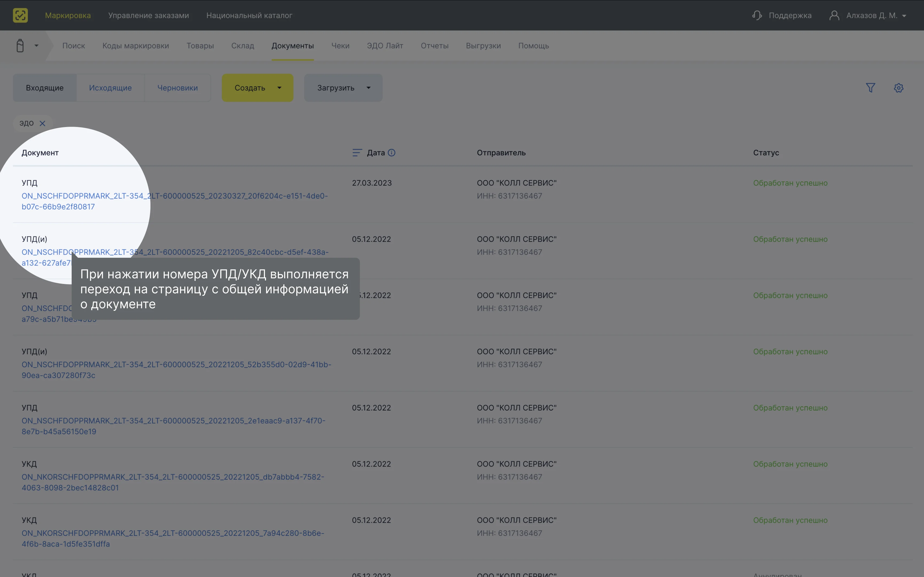Click ИНН: 6317136467 in first row
Viewport: 924px width, 577px height.
[509, 196]
